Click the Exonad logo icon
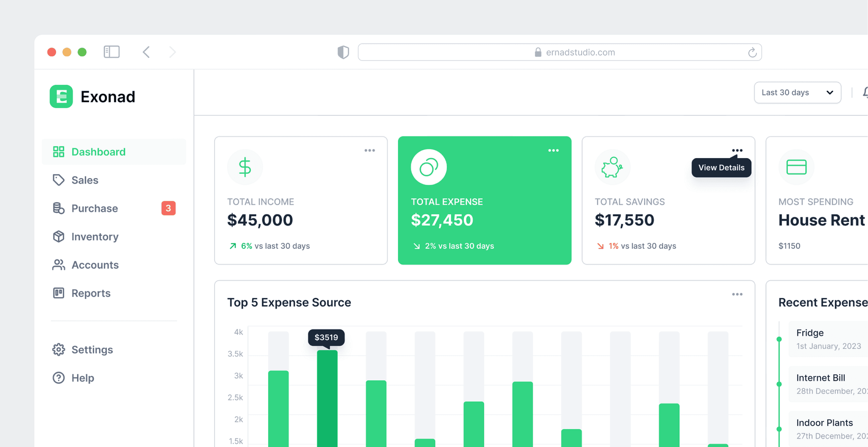The height and width of the screenshot is (447, 868). click(x=61, y=97)
